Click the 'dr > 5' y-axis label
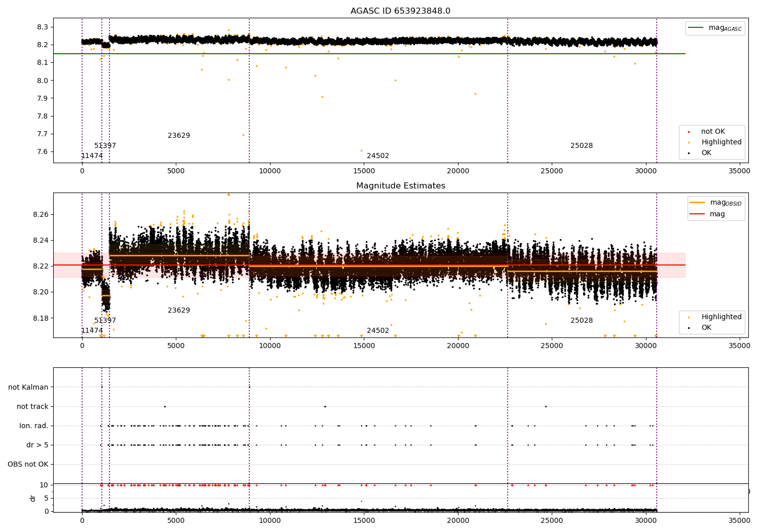Viewport: 760px width, 532px height. [x=37, y=445]
